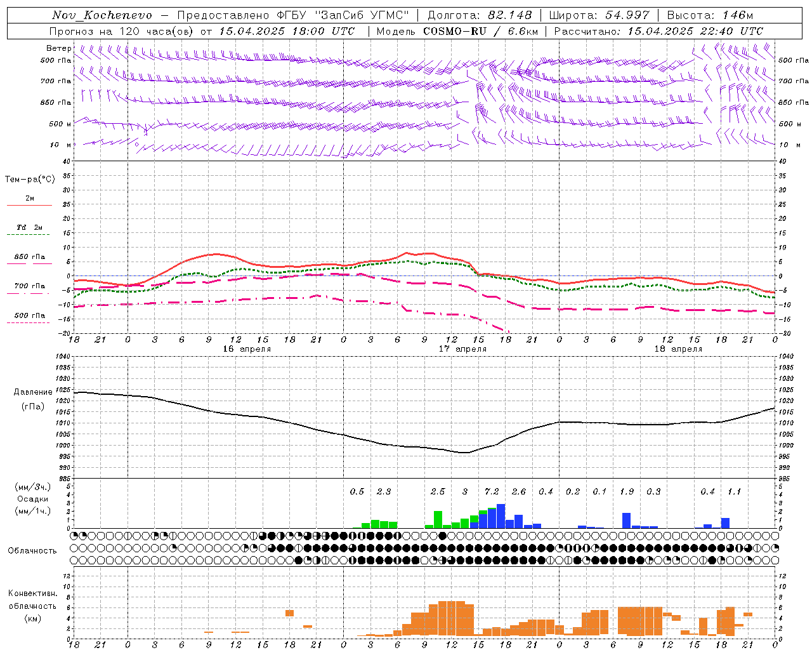812x650 pixels.
Task: Click the elevation text 'Высота: 146м'
Action: pyautogui.click(x=710, y=15)
